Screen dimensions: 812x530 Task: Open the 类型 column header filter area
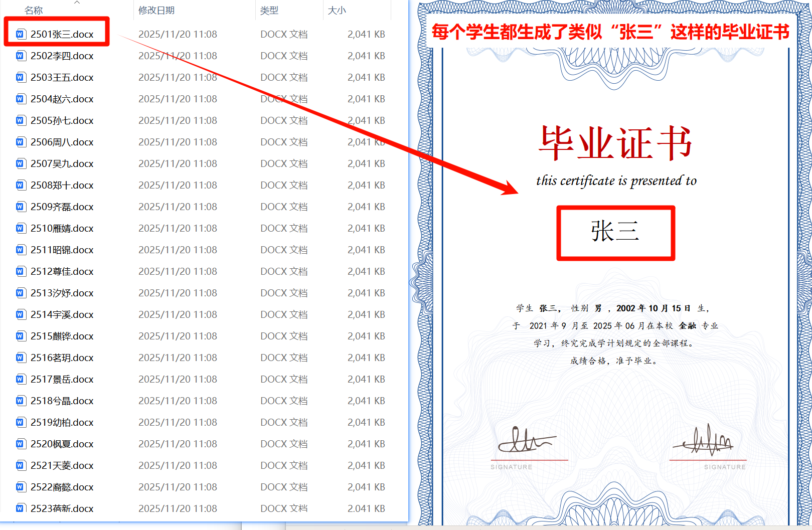tap(269, 10)
